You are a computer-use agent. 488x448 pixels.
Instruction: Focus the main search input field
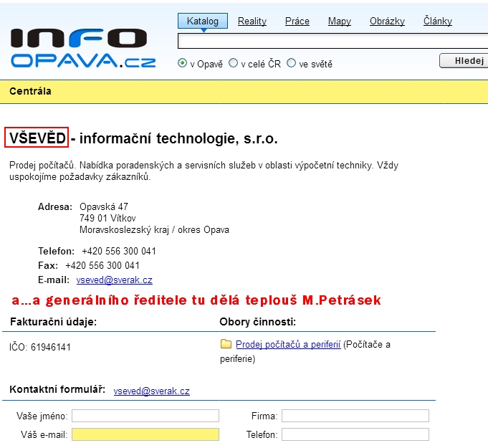tap(332, 41)
